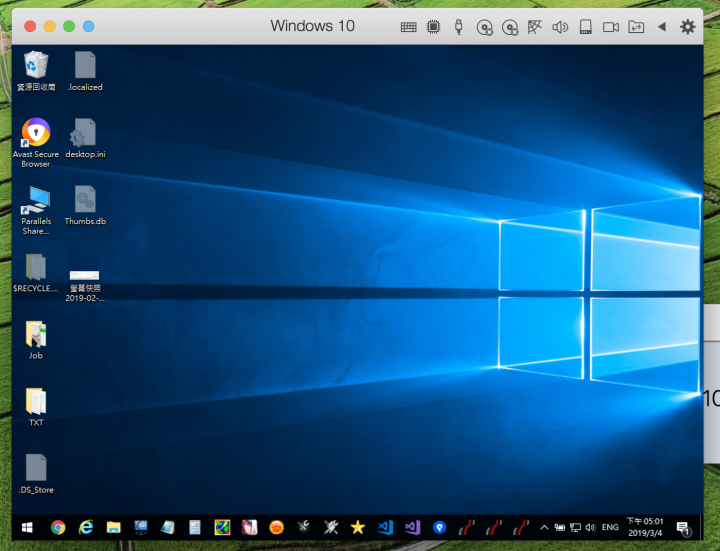Open the globe-with-pen app in taskbar
The width and height of the screenshot is (720, 551).
(222, 528)
